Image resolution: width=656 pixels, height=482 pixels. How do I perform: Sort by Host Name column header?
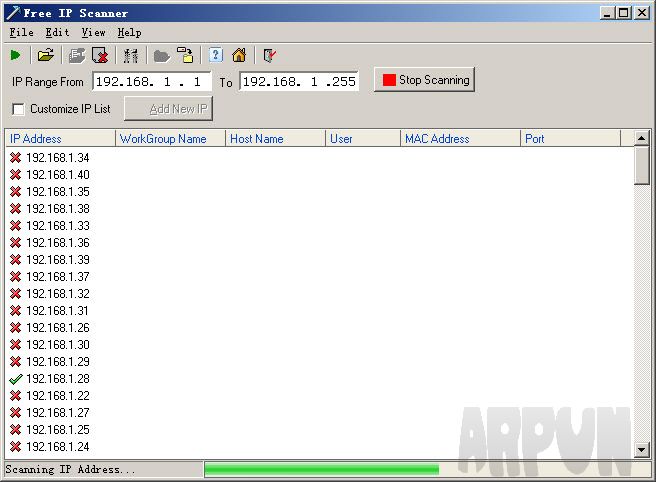(275, 139)
